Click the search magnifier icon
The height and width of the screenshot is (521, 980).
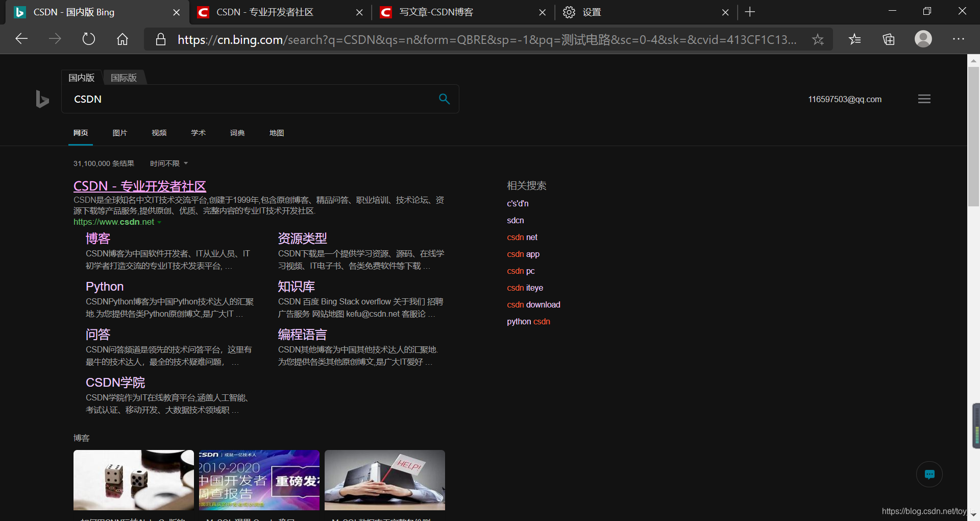pyautogui.click(x=444, y=99)
